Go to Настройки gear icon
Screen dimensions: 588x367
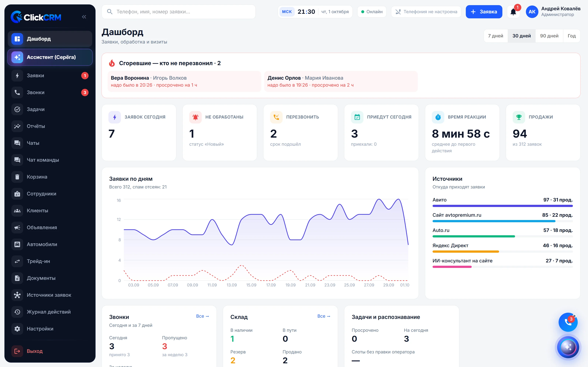tap(17, 329)
